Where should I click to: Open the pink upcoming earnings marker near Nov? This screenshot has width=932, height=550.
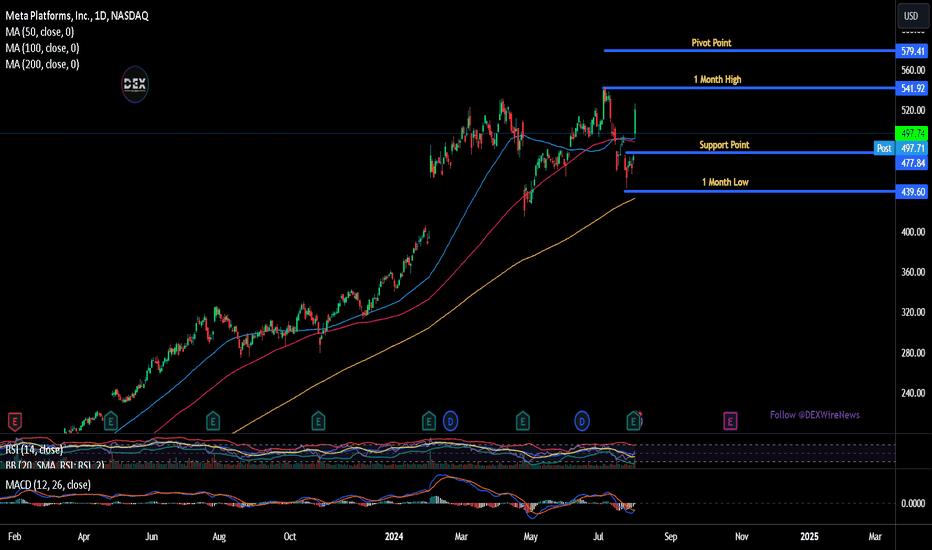[x=730, y=422]
